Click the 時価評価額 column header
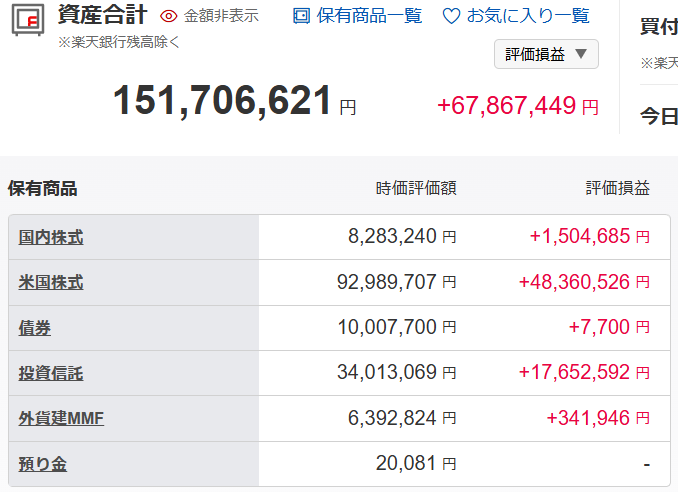 [x=416, y=188]
